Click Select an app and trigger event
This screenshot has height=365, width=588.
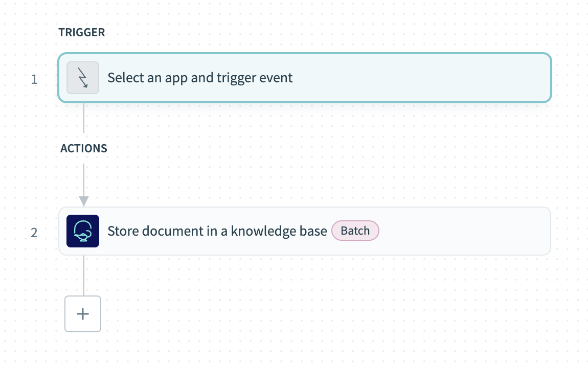(x=199, y=78)
